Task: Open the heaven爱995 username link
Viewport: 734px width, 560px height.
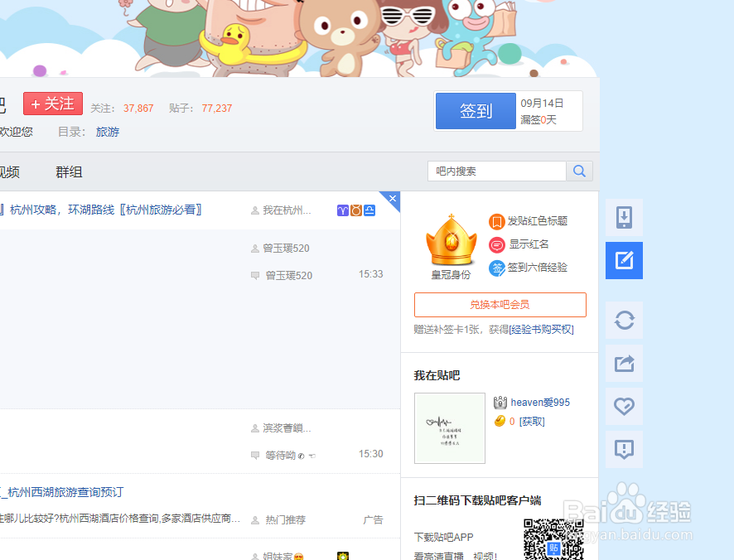Action: point(540,403)
